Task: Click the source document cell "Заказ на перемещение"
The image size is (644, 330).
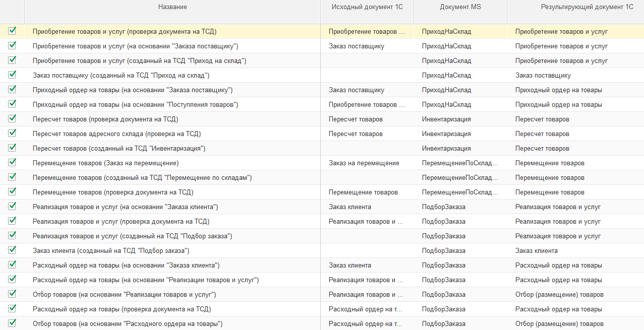Action: pyautogui.click(x=364, y=163)
